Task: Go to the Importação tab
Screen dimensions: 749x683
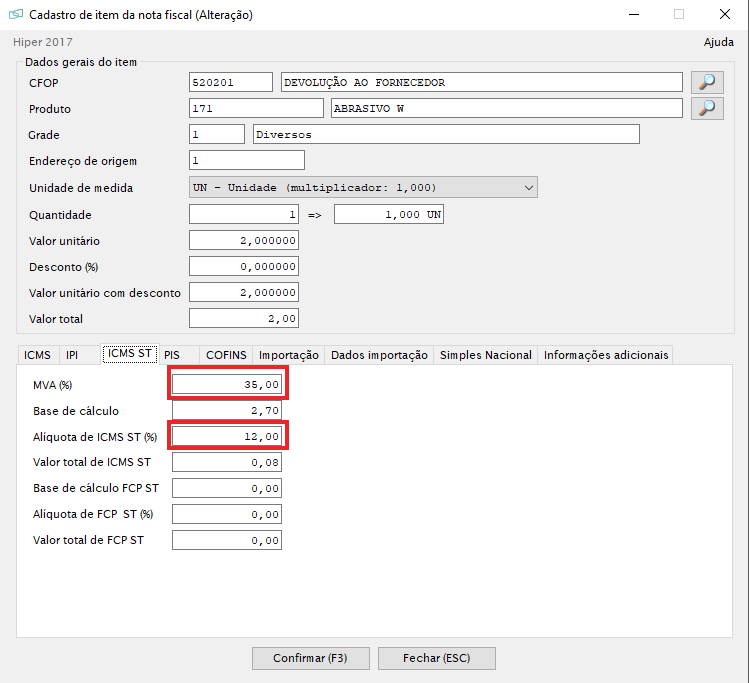Action: pyautogui.click(x=289, y=355)
